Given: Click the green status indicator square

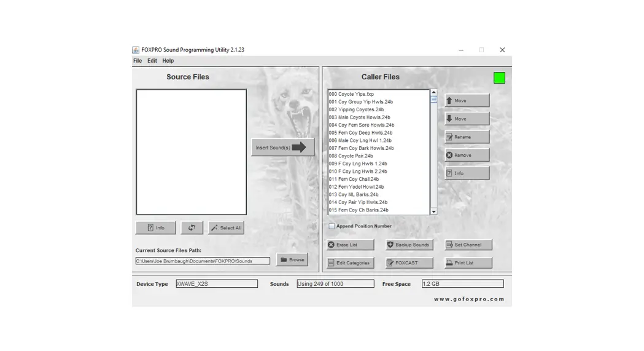Looking at the screenshot, I should click(x=500, y=77).
